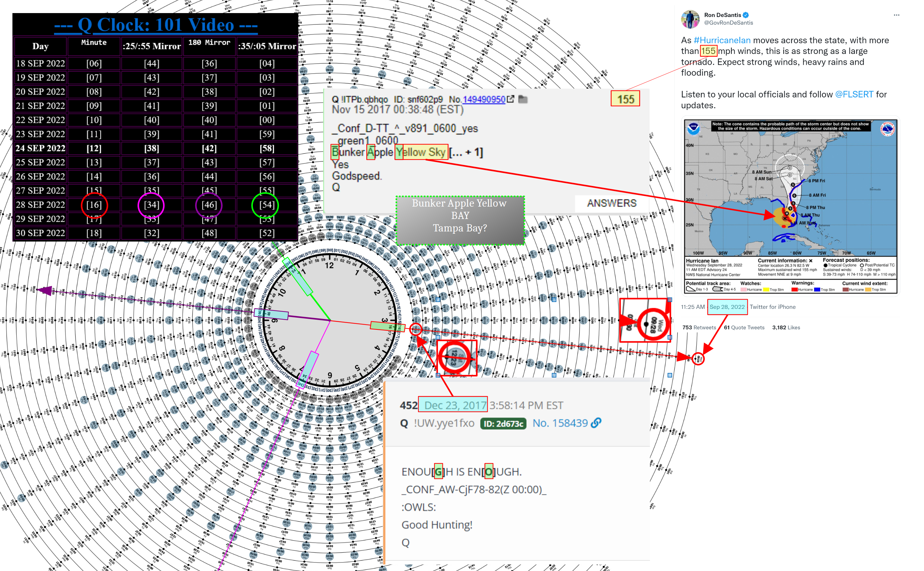Click the '_CONF_AW-CjF78-82(Z 00:00)_' line
924x571 pixels.
[x=474, y=489]
